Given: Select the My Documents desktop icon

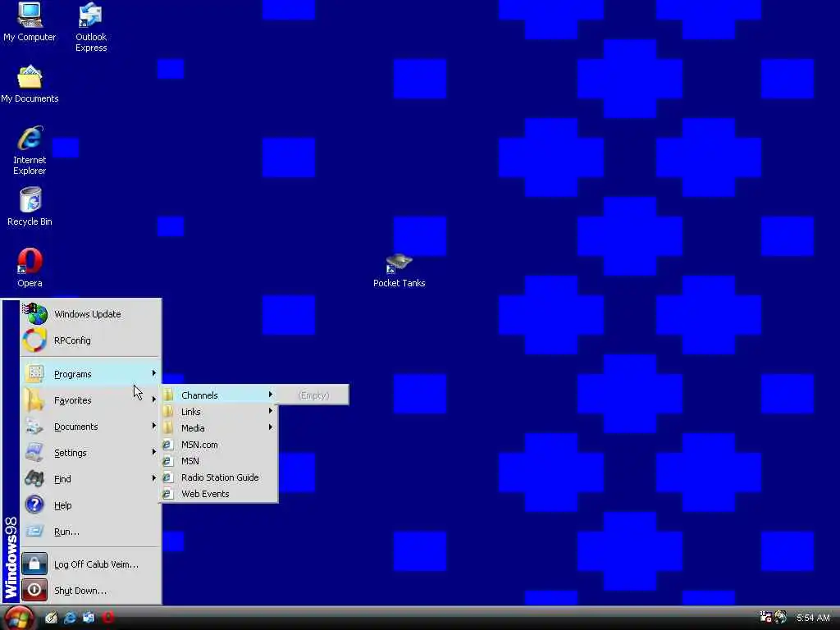Looking at the screenshot, I should click(30, 84).
